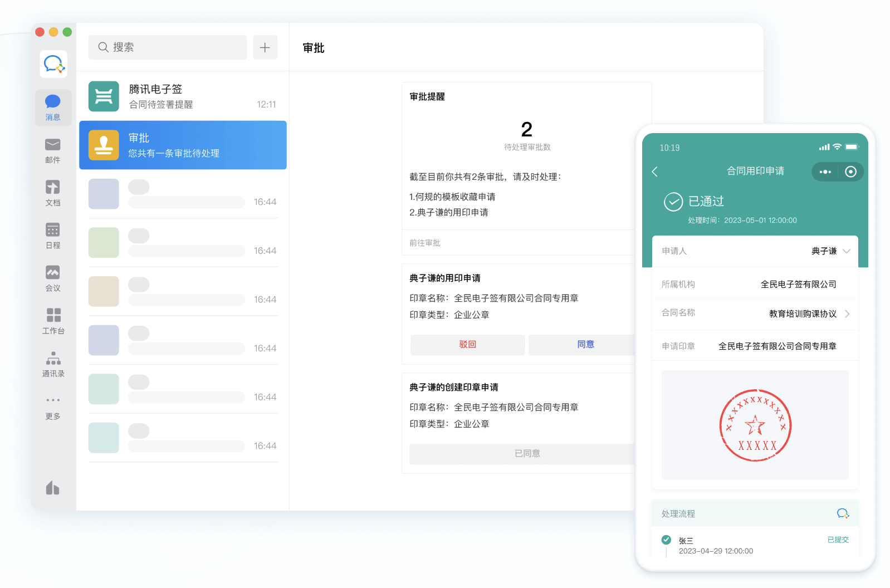Click the 前往审批 link

[425, 243]
